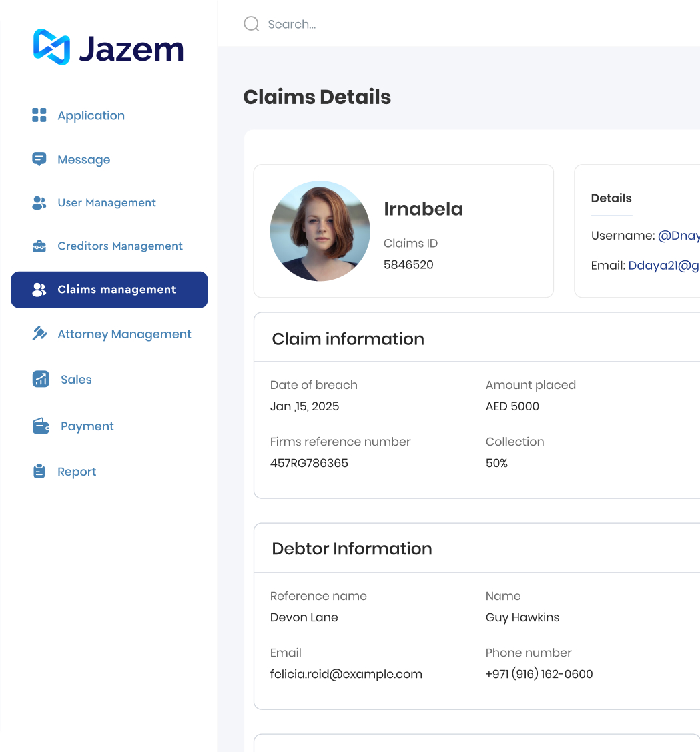Click the Claims ID label
This screenshot has width=700, height=752.
tap(410, 243)
